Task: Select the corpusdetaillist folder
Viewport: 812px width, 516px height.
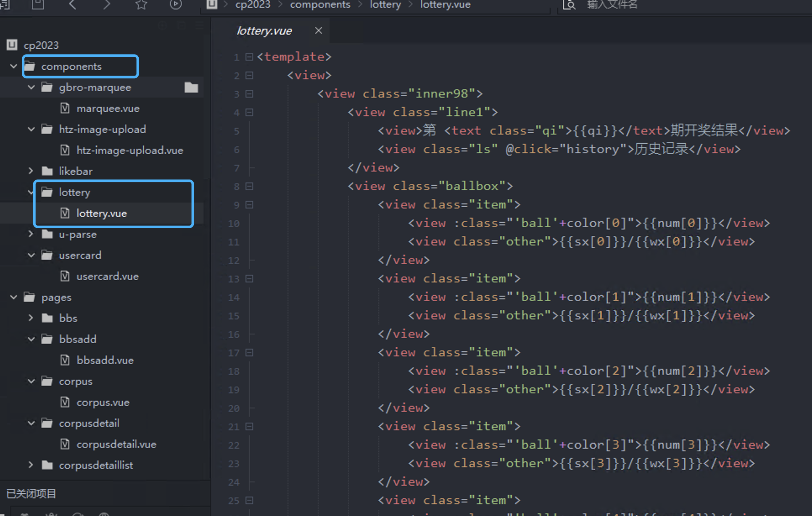Action: (96, 465)
